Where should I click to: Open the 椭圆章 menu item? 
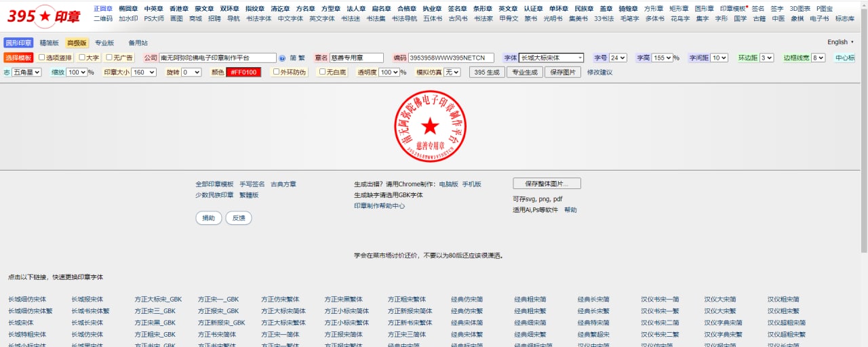[x=128, y=9]
